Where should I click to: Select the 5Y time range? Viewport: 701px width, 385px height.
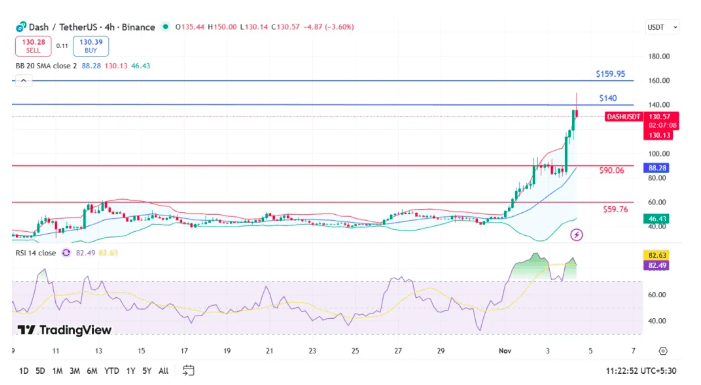pyautogui.click(x=147, y=371)
